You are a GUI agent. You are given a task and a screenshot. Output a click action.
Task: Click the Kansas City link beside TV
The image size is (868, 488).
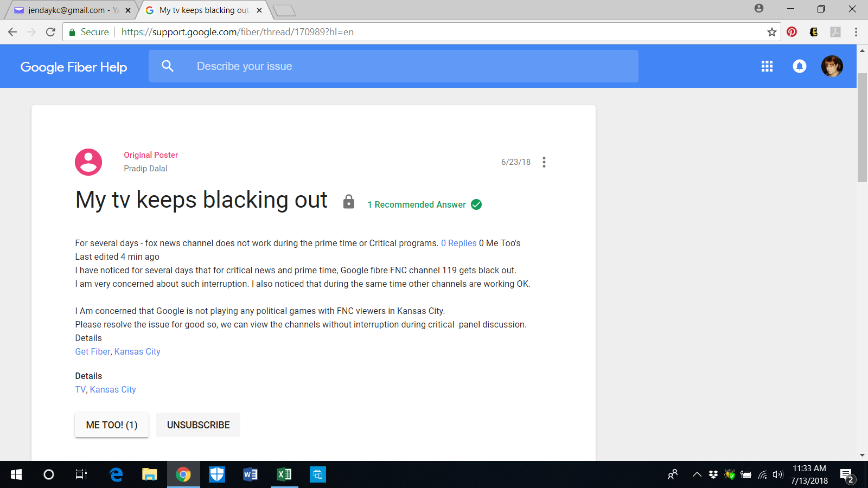tap(113, 389)
